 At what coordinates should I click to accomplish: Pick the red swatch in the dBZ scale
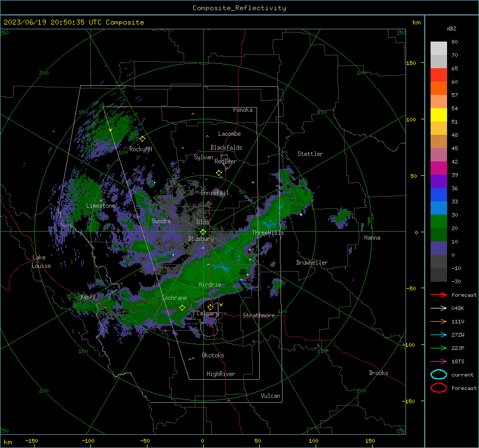439,75
